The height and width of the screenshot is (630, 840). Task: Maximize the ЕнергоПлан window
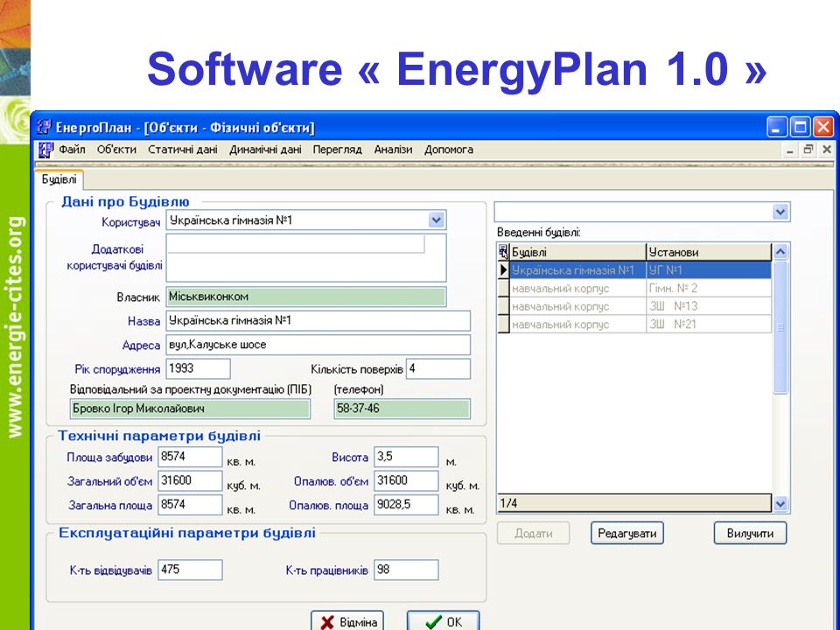[x=801, y=128]
